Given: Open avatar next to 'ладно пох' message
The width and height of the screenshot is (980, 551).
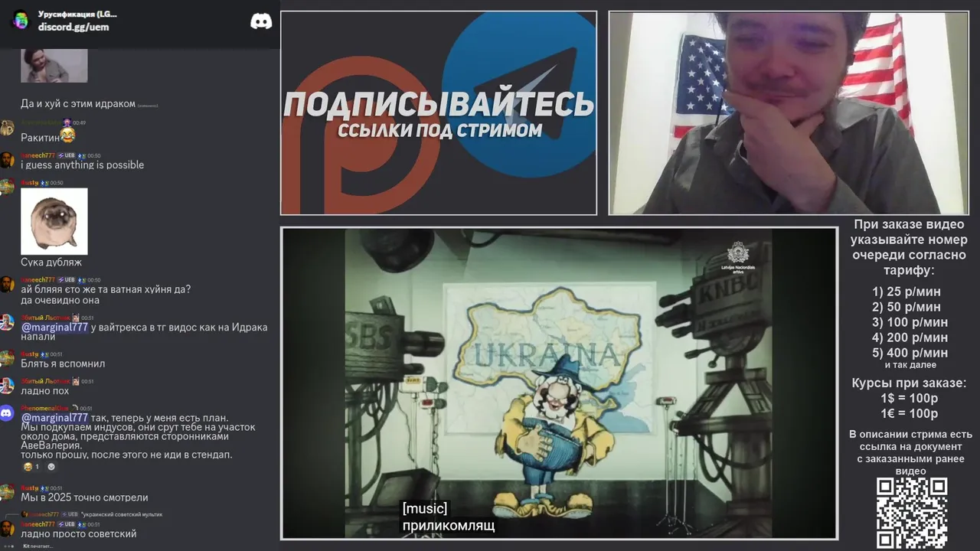Looking at the screenshot, I should click(6, 386).
